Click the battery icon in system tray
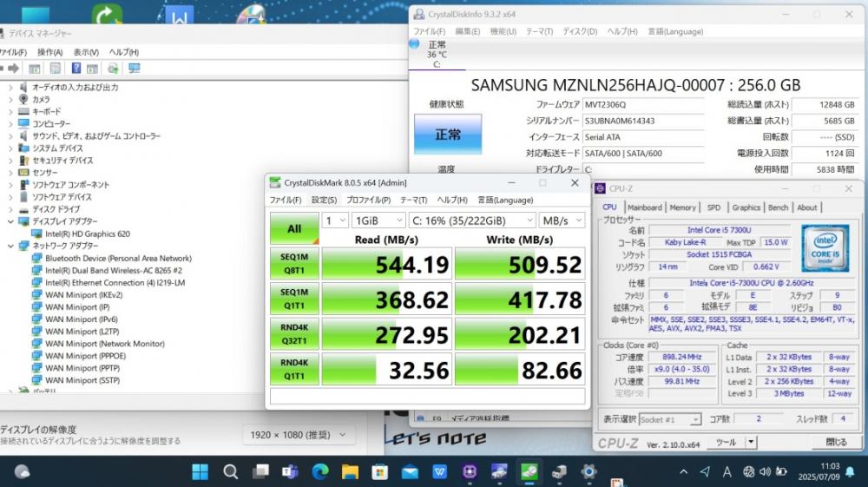The image size is (868, 487). (x=782, y=471)
